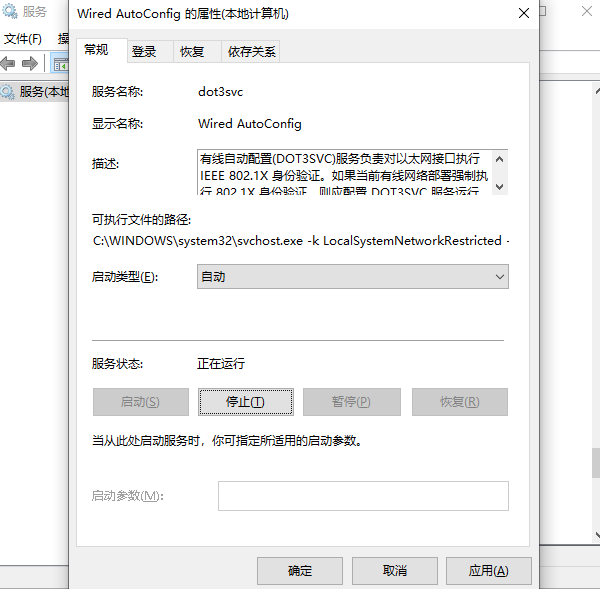Screen dimensions: 600x589
Task: Click the Services gear icon in title bar
Action: pos(10,11)
